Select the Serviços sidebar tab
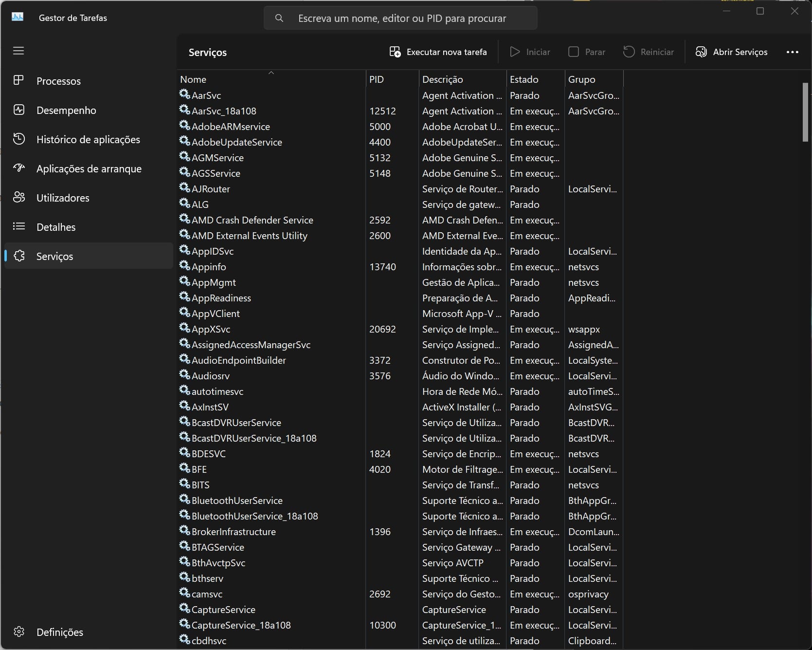The width and height of the screenshot is (812, 650). click(54, 256)
